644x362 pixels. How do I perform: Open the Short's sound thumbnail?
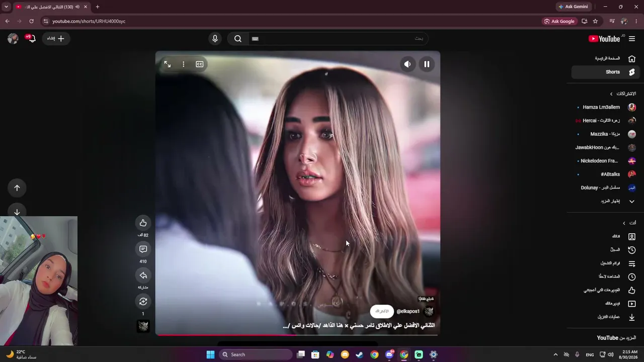click(143, 326)
